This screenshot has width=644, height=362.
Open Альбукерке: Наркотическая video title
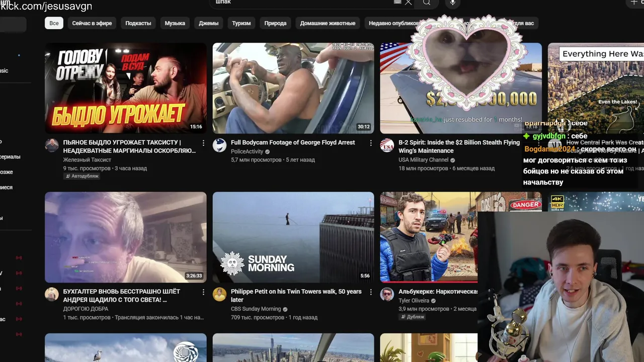[438, 292]
